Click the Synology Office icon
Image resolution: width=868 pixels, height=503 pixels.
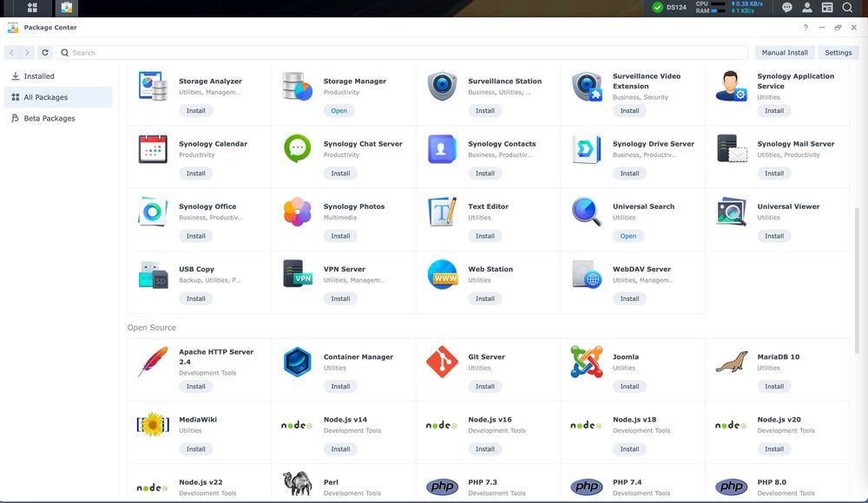(153, 212)
